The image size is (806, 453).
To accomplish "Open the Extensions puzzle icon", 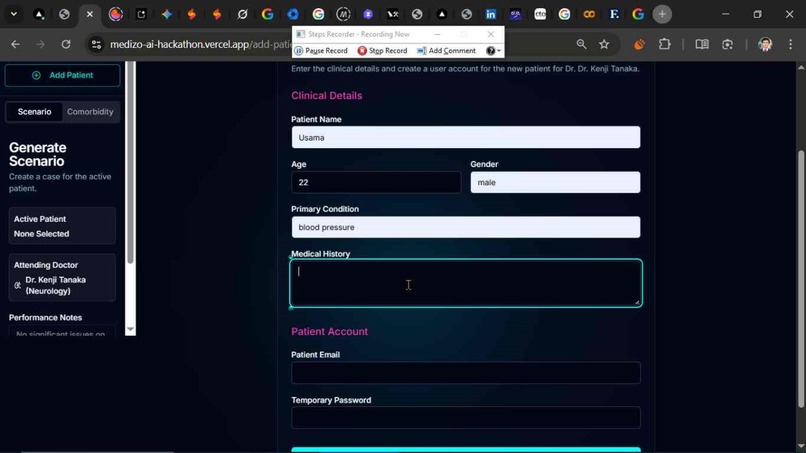I will coord(665,44).
